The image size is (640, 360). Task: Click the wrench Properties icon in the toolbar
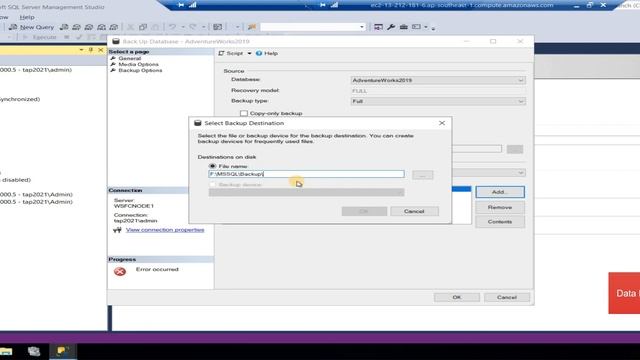click(391, 27)
